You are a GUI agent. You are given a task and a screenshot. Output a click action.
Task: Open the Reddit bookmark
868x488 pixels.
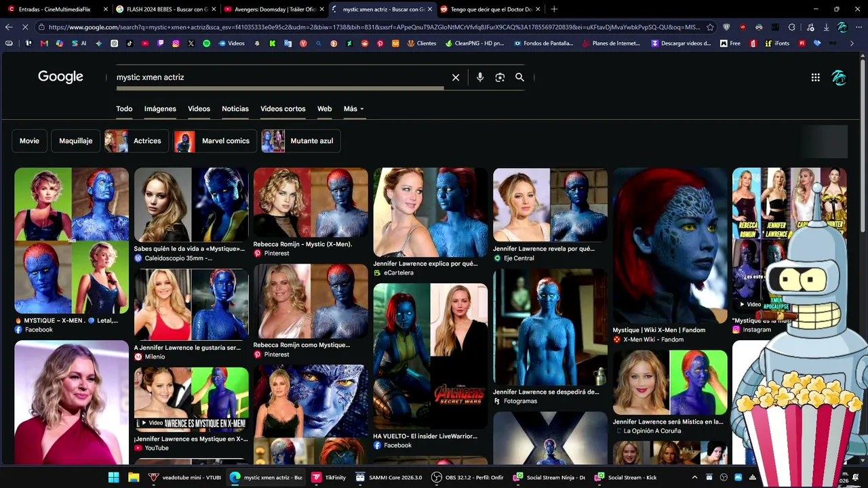[365, 43]
